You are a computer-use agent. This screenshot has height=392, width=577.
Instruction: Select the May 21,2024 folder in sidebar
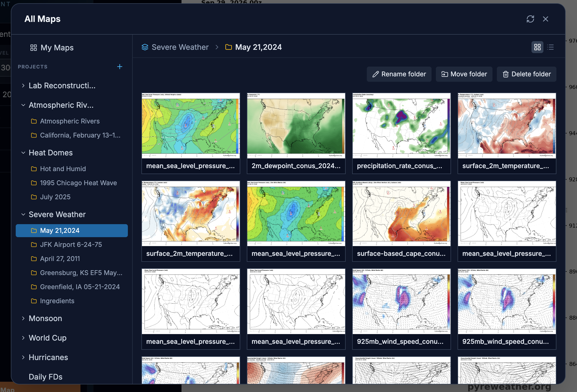coord(72,230)
